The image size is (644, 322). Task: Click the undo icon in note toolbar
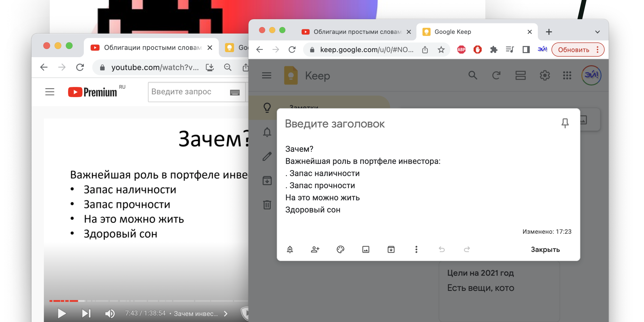tap(441, 249)
